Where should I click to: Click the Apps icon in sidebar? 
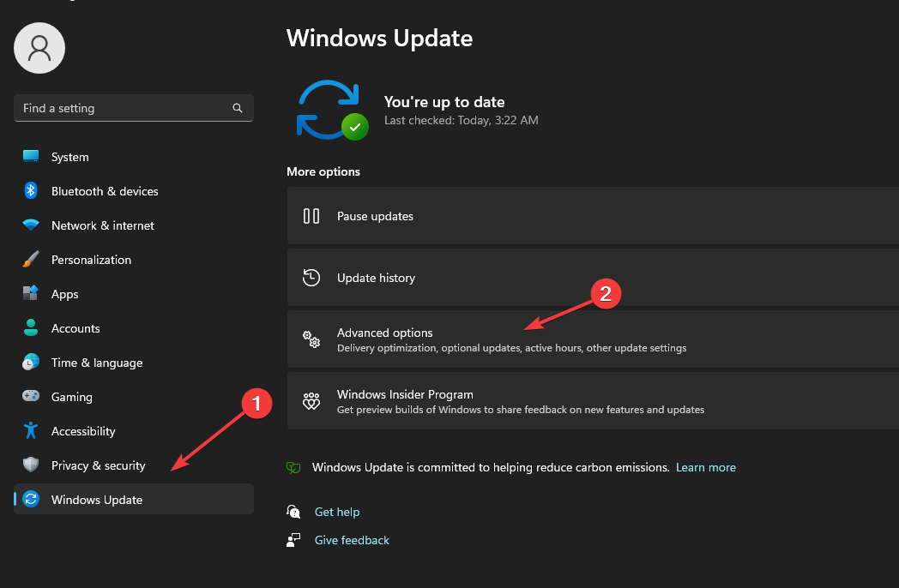[x=31, y=293]
